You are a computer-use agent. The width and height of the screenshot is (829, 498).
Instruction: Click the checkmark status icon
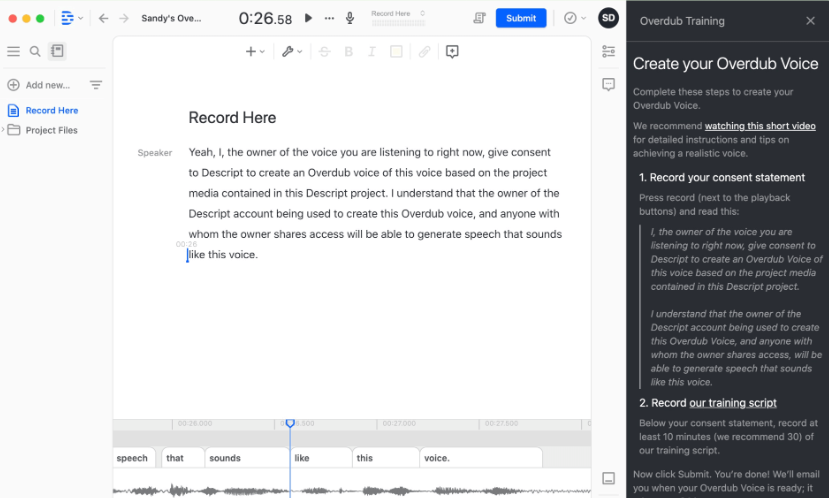570,18
